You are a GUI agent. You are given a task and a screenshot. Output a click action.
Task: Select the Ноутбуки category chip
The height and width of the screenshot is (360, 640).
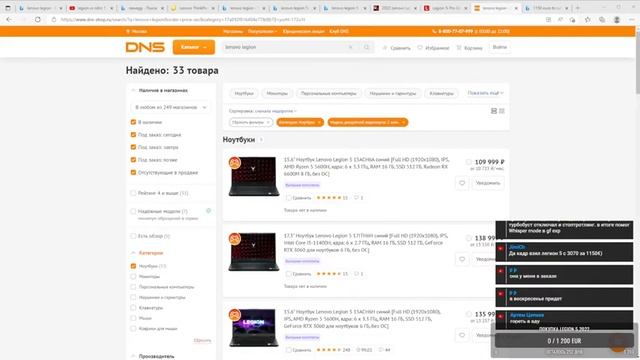click(x=244, y=93)
